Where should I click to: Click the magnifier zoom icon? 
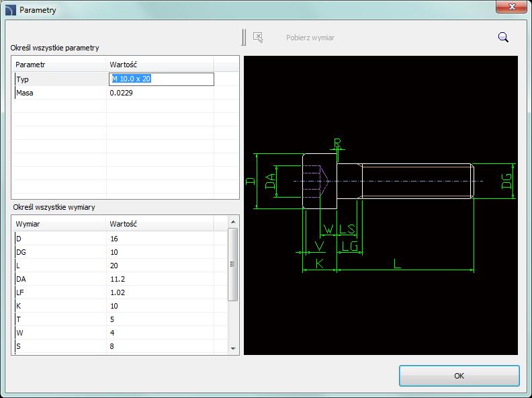pos(503,37)
